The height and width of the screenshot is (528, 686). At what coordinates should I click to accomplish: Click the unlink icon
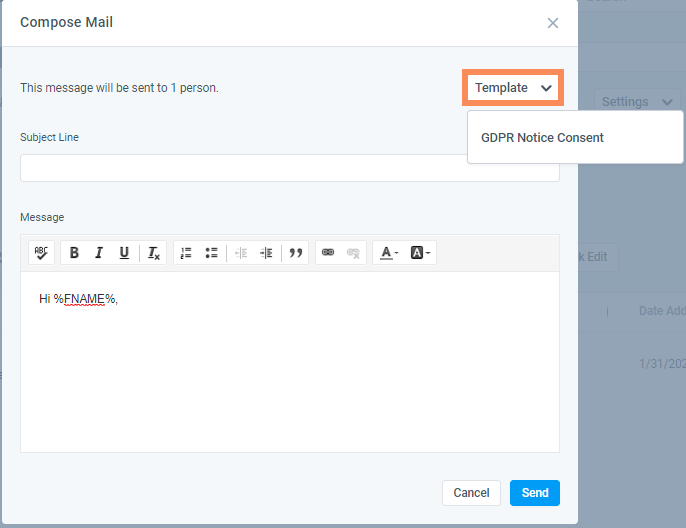pos(353,253)
